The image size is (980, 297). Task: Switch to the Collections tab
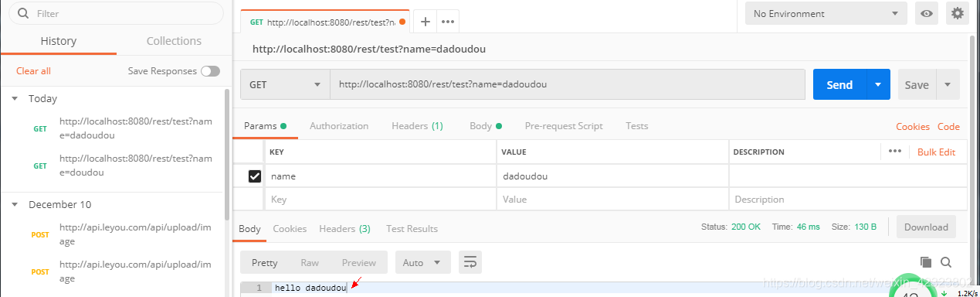[x=174, y=41]
